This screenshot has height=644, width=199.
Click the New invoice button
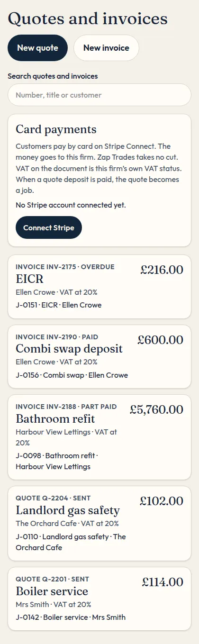tap(106, 48)
